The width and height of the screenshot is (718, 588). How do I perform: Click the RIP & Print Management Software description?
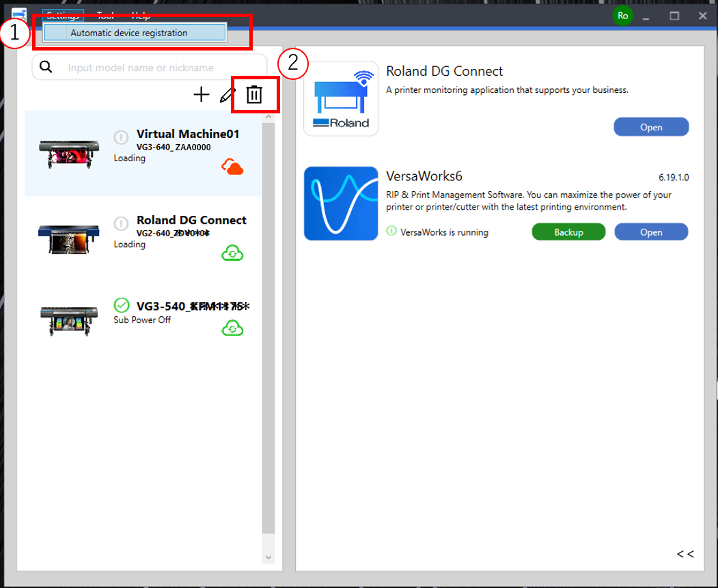(529, 201)
